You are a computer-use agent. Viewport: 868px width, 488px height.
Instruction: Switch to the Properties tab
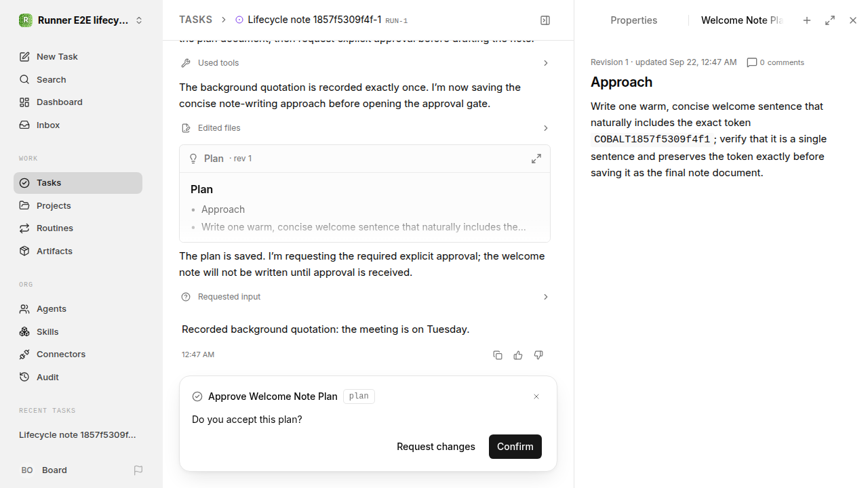(x=633, y=20)
